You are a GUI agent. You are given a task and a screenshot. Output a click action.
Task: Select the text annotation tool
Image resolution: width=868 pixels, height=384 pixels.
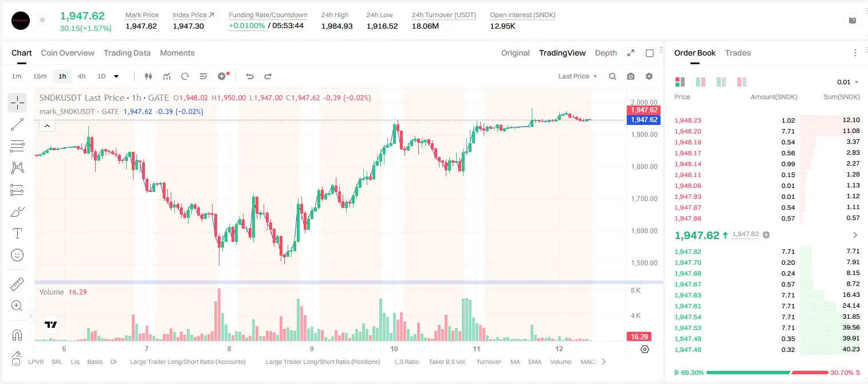[x=17, y=233]
